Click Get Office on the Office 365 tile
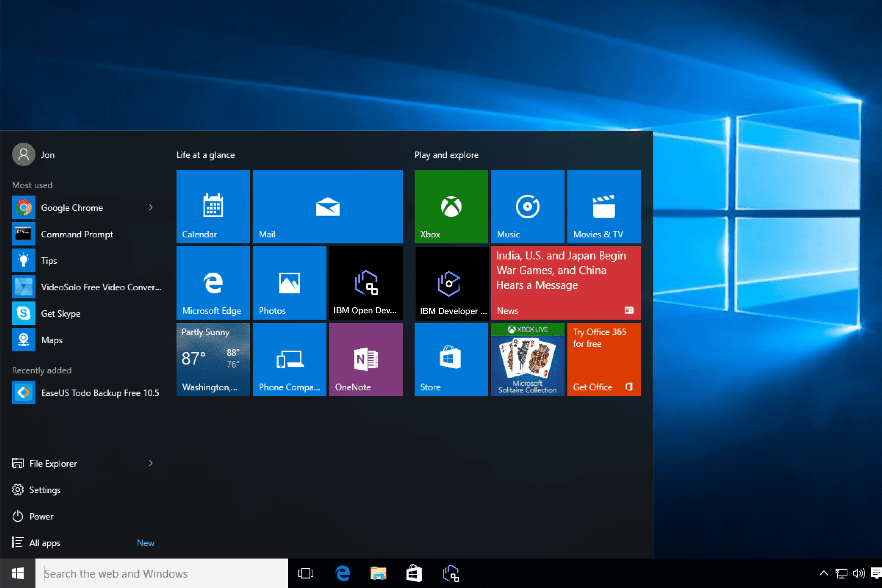The image size is (882, 588). (592, 387)
